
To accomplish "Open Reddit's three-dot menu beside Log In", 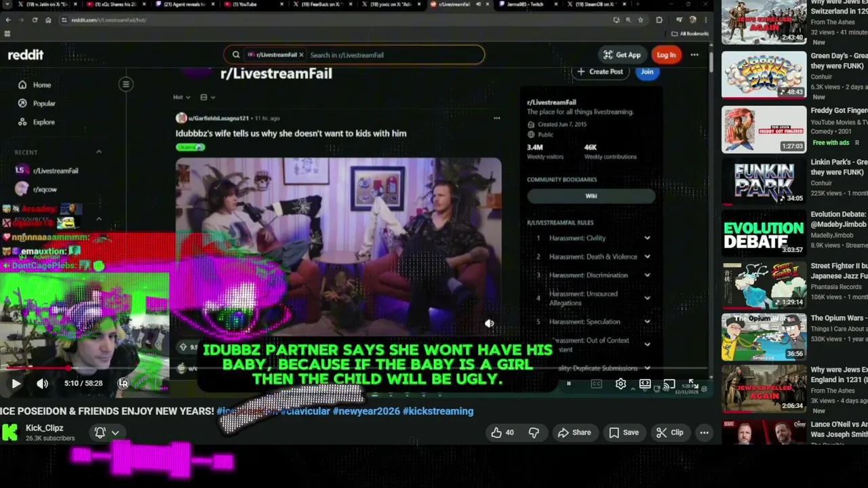I will (694, 55).
